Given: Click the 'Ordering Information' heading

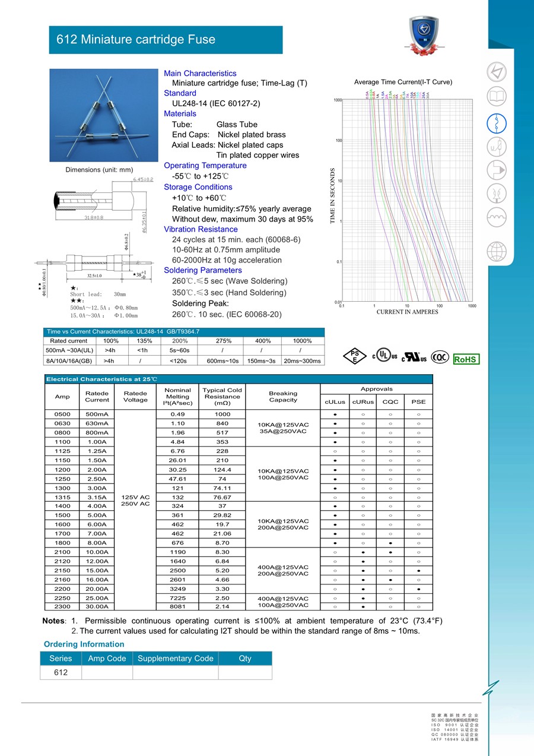Looking at the screenshot, I should click(x=84, y=644).
